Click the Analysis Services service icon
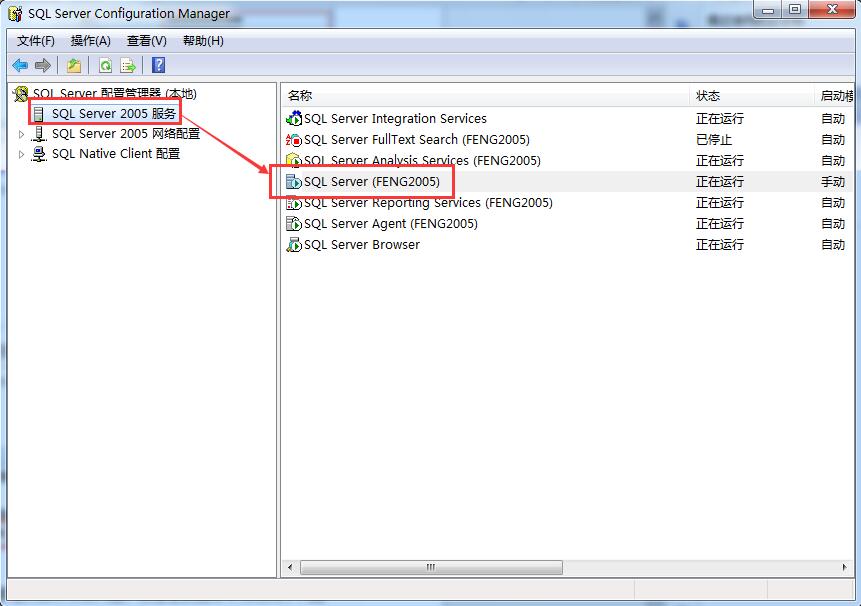The width and height of the screenshot is (861, 606). pos(294,161)
